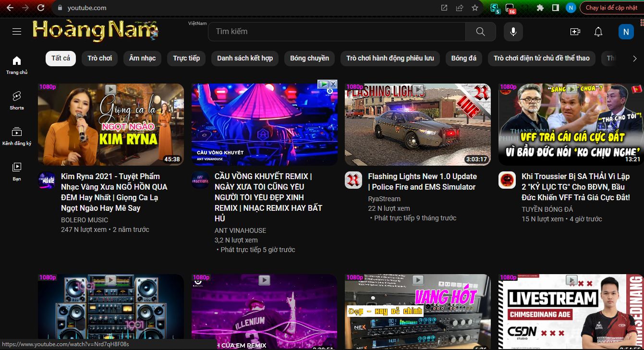Open CẦU VỒNG KHUYẾT REMIX title

[x=268, y=197]
